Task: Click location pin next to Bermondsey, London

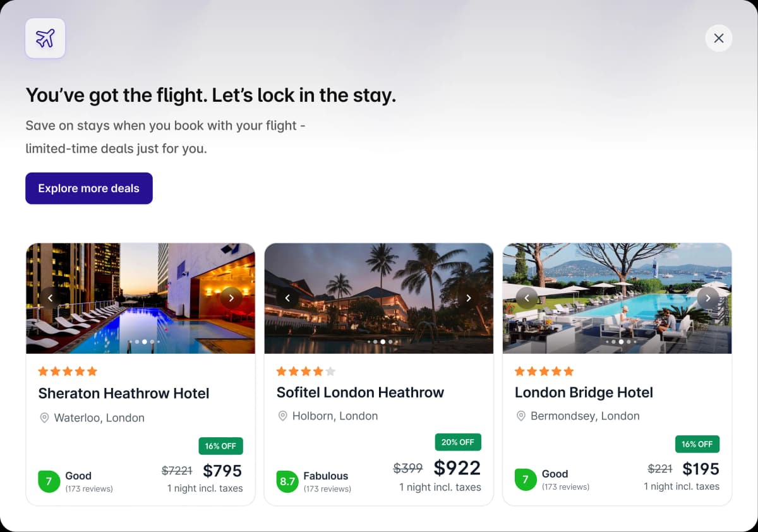Action: (x=521, y=416)
